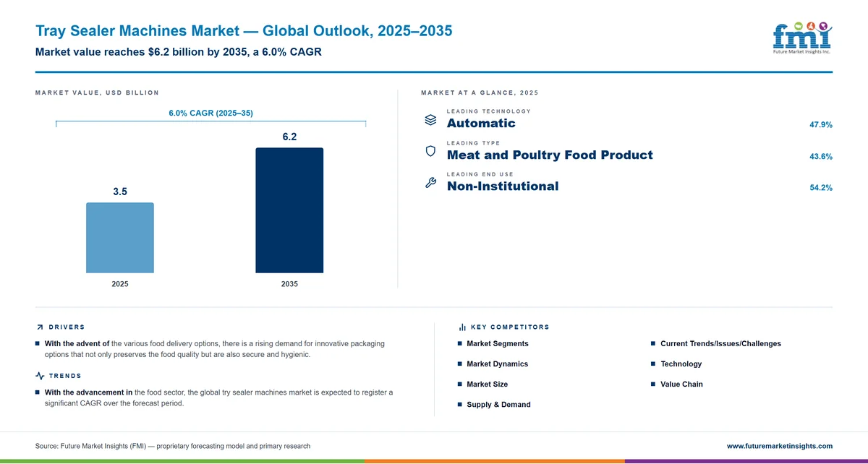Screen dimensions: 868x464
Task: Click the 'Tray Sealer Machines Market' main title
Action: [x=244, y=31]
